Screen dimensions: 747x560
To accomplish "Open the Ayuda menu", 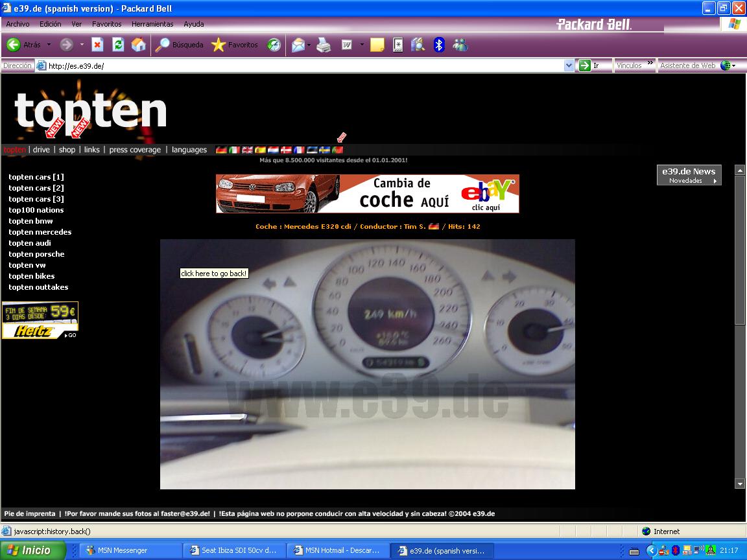I will (194, 24).
